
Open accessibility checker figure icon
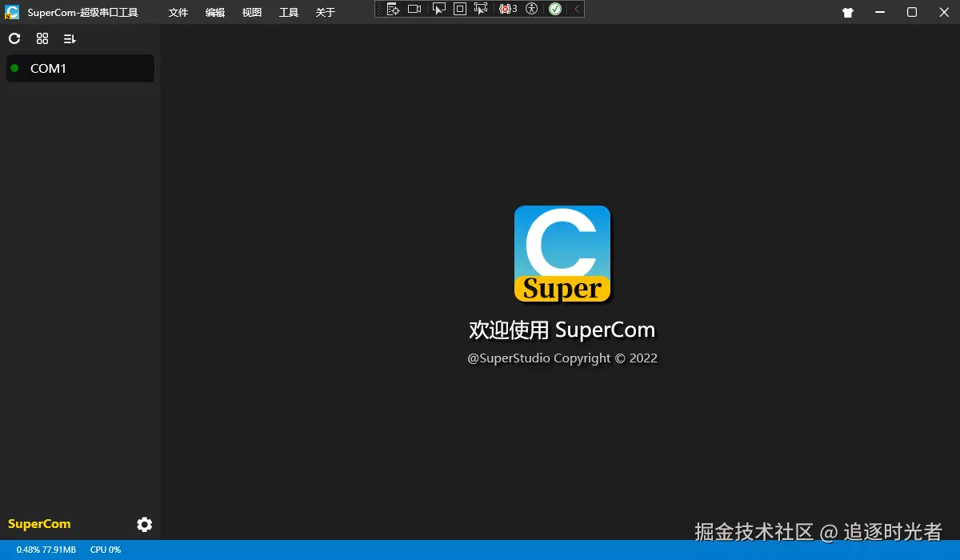[531, 9]
